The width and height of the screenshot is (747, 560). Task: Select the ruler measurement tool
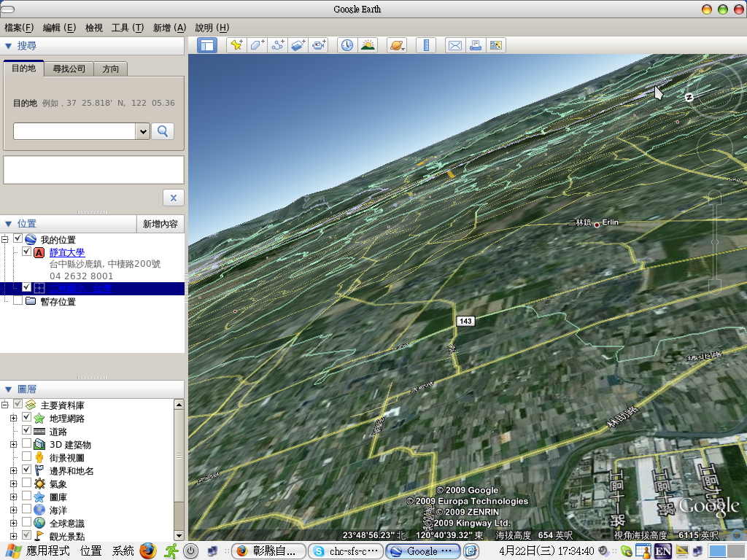click(425, 45)
